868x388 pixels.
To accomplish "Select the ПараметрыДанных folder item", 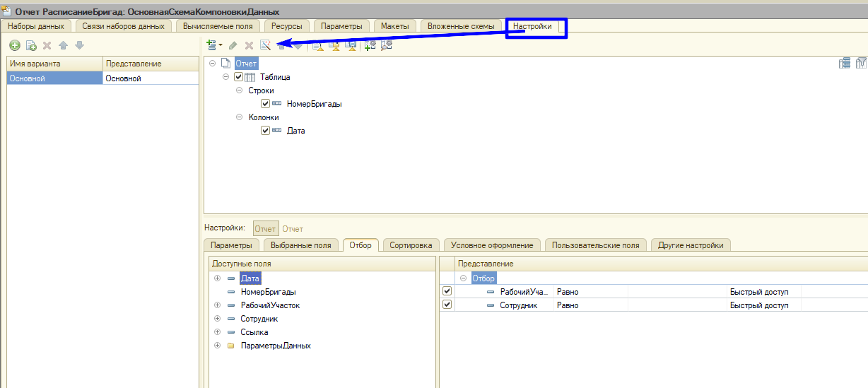I will click(x=275, y=346).
